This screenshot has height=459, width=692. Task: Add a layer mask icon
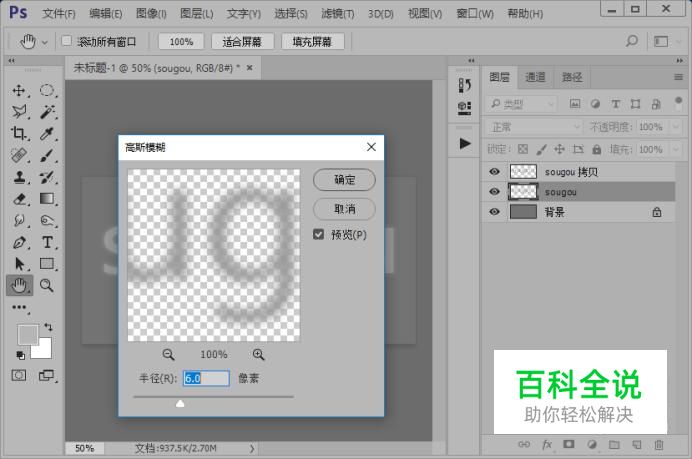click(569, 444)
